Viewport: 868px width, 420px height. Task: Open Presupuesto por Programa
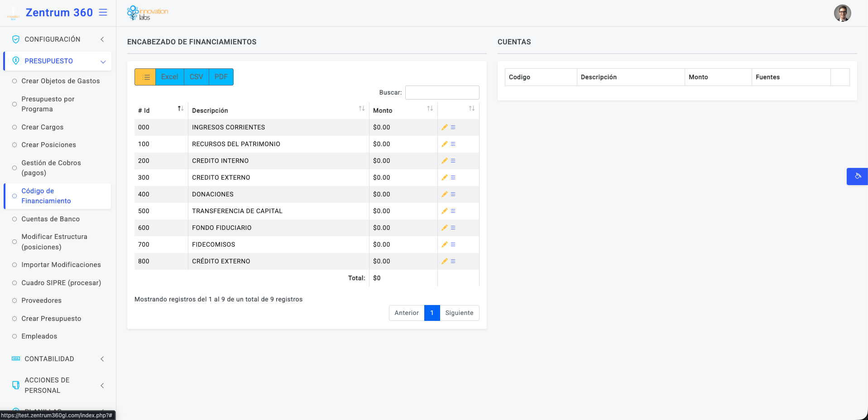48,104
